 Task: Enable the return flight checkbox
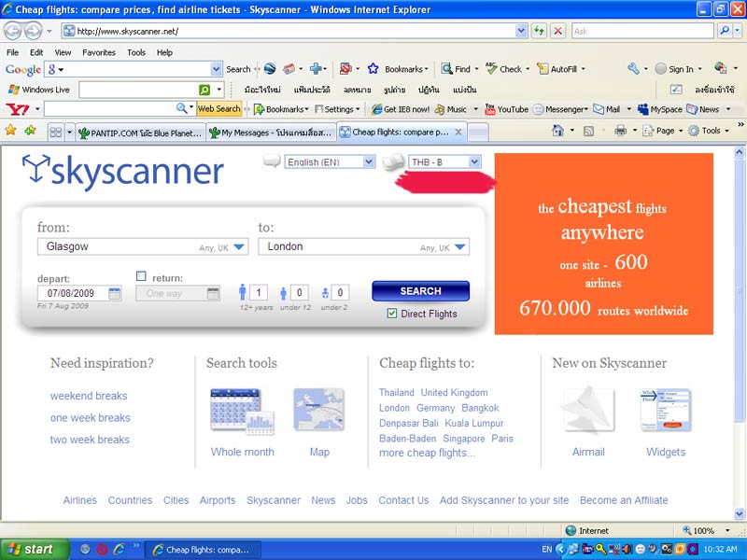click(141, 276)
